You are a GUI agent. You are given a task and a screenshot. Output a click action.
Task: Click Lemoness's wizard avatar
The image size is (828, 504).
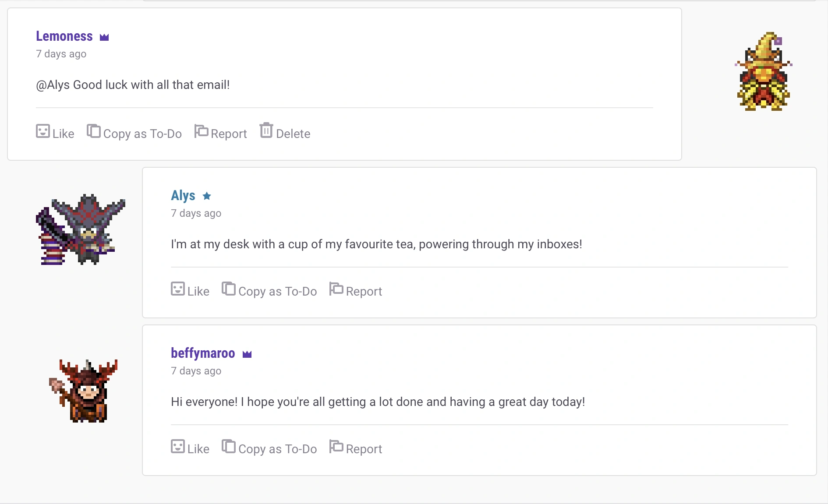tap(763, 72)
